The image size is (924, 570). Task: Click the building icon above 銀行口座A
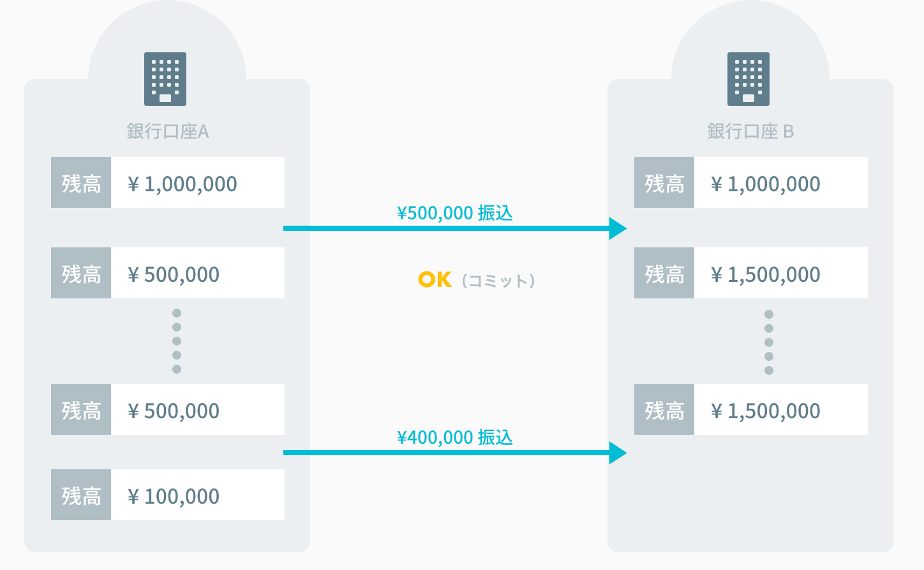tap(165, 79)
